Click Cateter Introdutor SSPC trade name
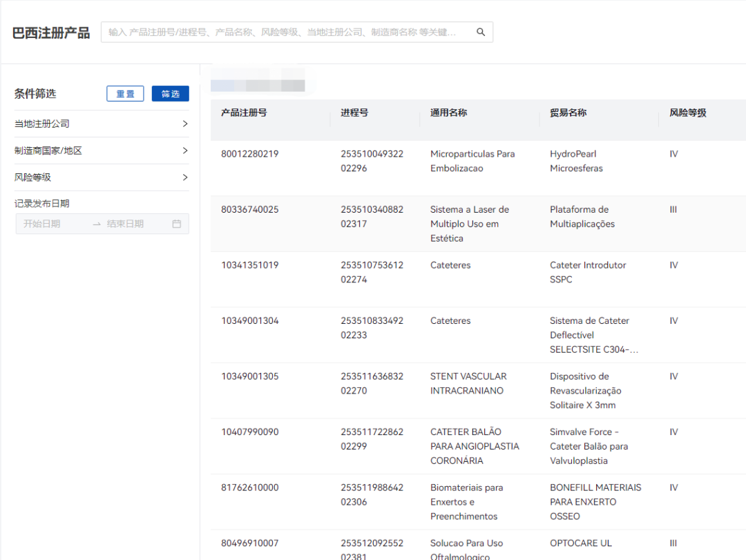 coord(588,273)
